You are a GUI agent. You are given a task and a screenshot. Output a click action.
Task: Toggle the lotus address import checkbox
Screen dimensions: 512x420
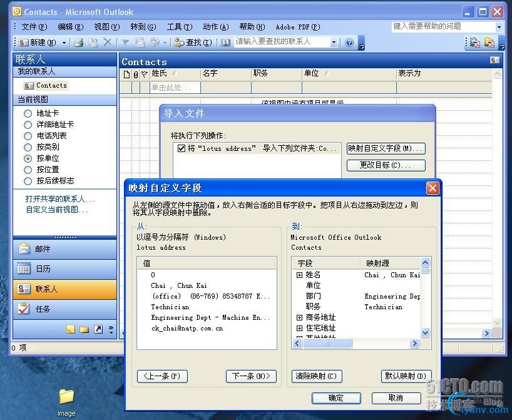(182, 148)
